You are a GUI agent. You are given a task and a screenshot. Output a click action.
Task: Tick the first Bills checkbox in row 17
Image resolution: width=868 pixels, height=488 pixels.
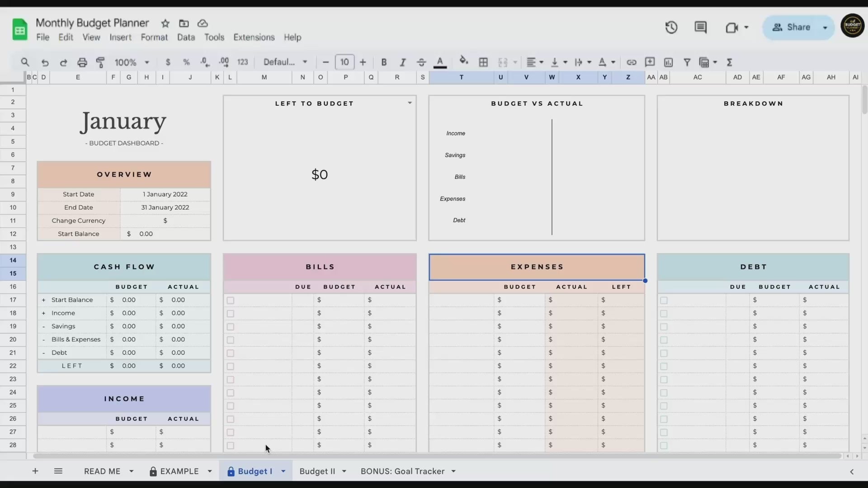(x=231, y=300)
